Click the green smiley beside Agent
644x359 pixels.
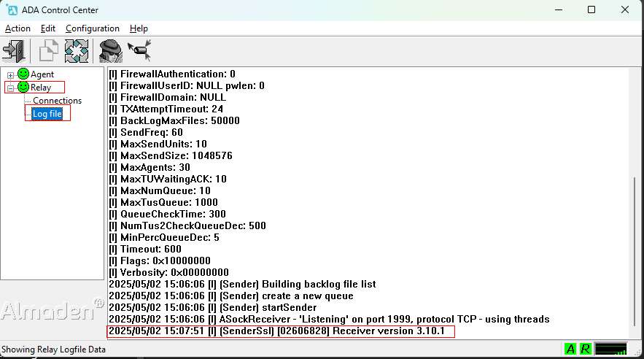pos(23,74)
